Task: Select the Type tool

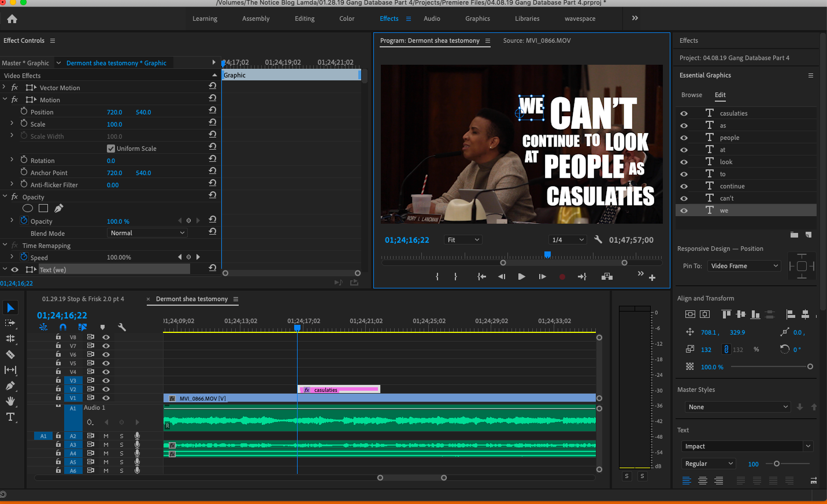Action: coord(10,417)
